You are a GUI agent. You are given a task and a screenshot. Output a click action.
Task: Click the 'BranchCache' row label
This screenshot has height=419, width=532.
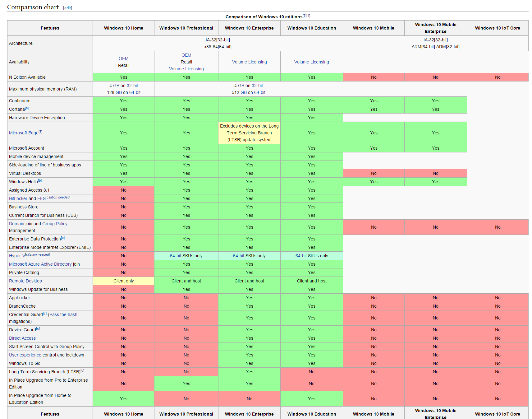click(22, 306)
